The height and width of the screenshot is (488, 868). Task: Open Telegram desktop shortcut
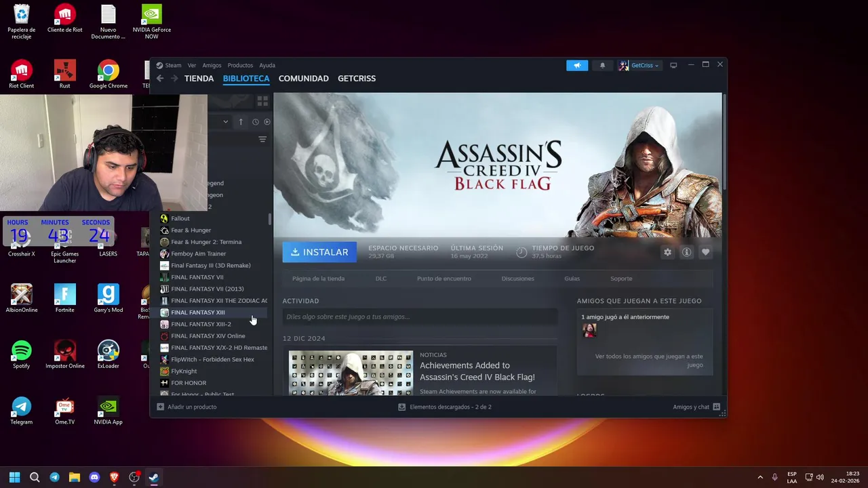pyautogui.click(x=21, y=411)
